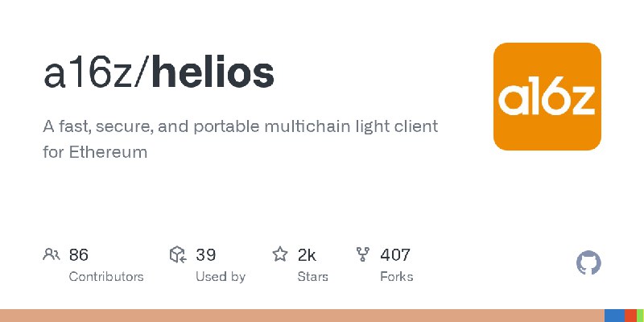644x322 pixels.
Task: Click the GitHub Octocat logo
Action: coord(589,263)
